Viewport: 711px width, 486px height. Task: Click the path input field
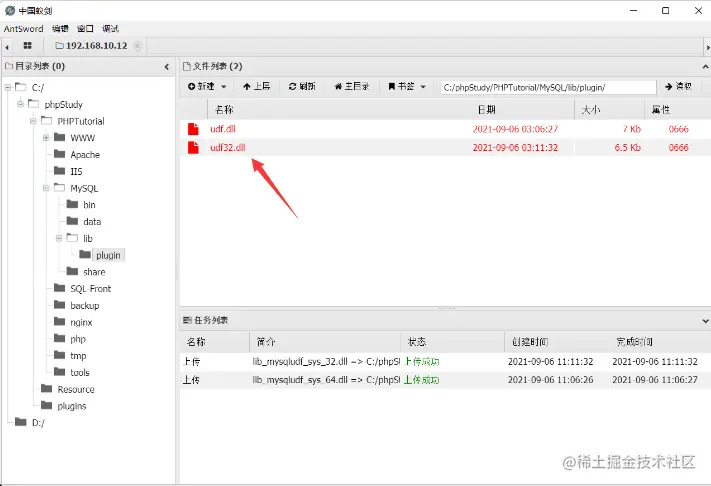coord(548,87)
